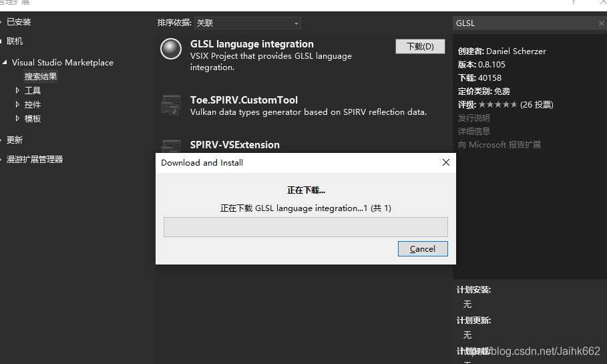Select 搜索结果 in the tree
Screen dimensions: 607x364
click(x=41, y=76)
